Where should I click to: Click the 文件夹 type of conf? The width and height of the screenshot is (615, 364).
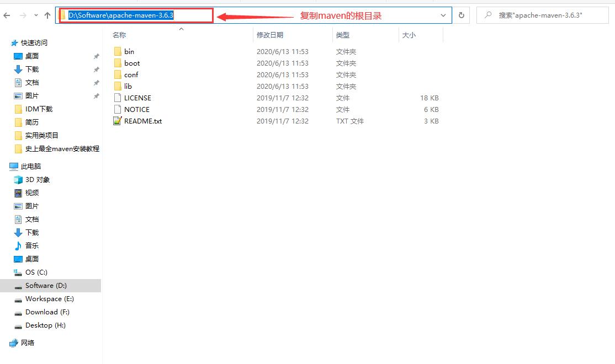[346, 75]
